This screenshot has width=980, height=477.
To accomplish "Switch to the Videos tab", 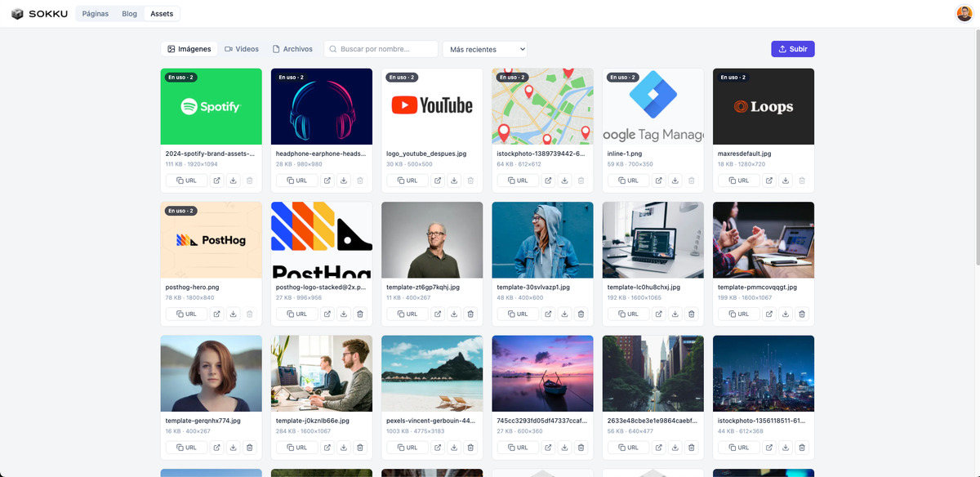I will click(242, 49).
